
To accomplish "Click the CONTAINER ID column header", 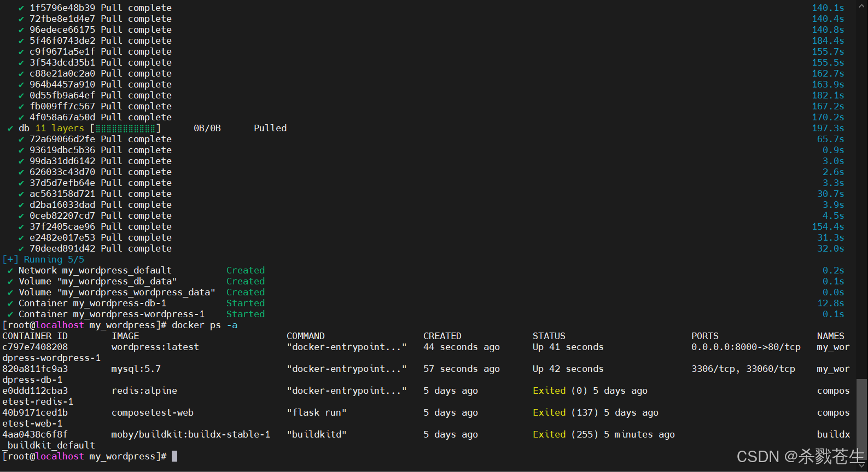I will (35, 336).
